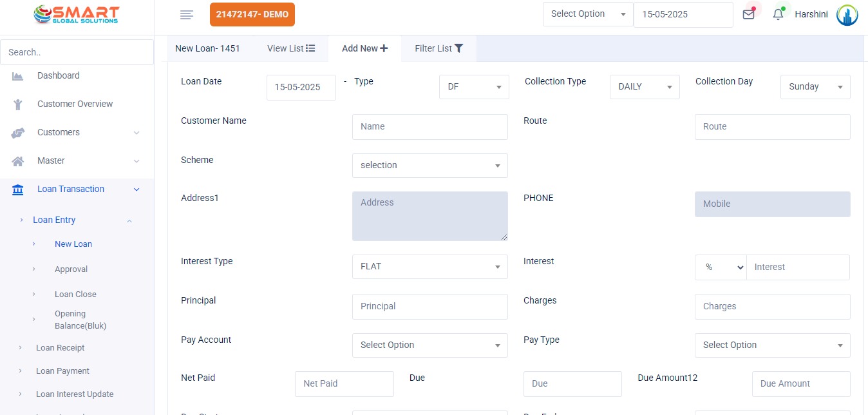
Task: Open the Scheme selection dropdown
Action: pyautogui.click(x=430, y=166)
